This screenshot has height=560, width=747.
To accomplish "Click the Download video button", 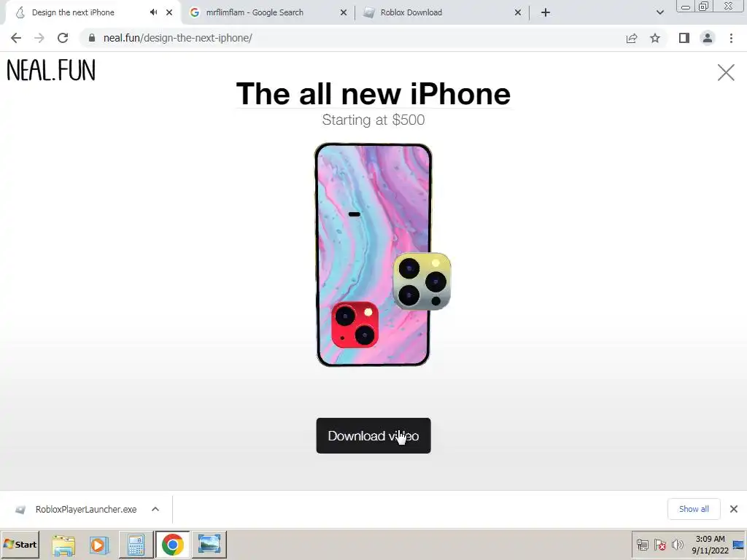I will (373, 436).
